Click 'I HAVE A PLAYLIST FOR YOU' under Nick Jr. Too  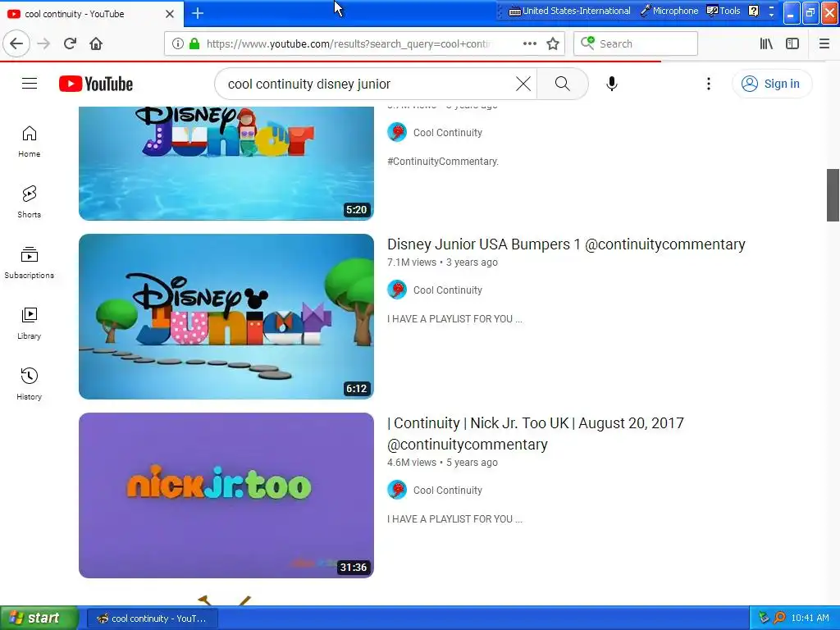click(454, 519)
